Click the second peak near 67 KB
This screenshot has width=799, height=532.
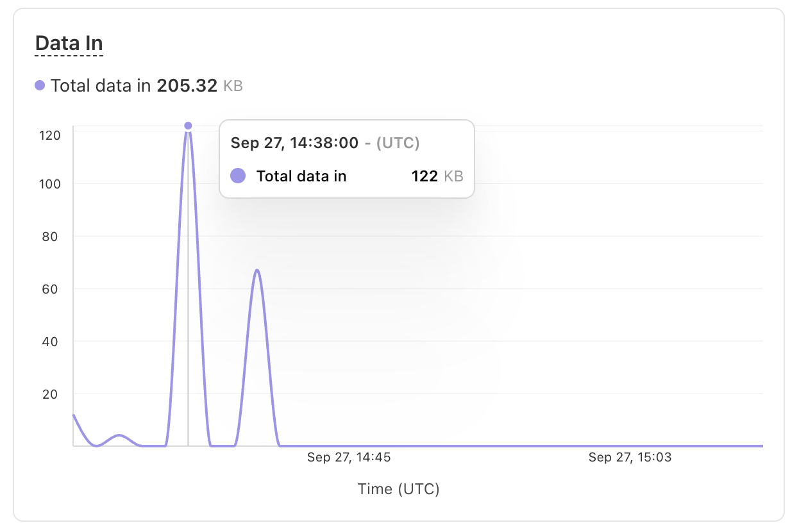(257, 270)
